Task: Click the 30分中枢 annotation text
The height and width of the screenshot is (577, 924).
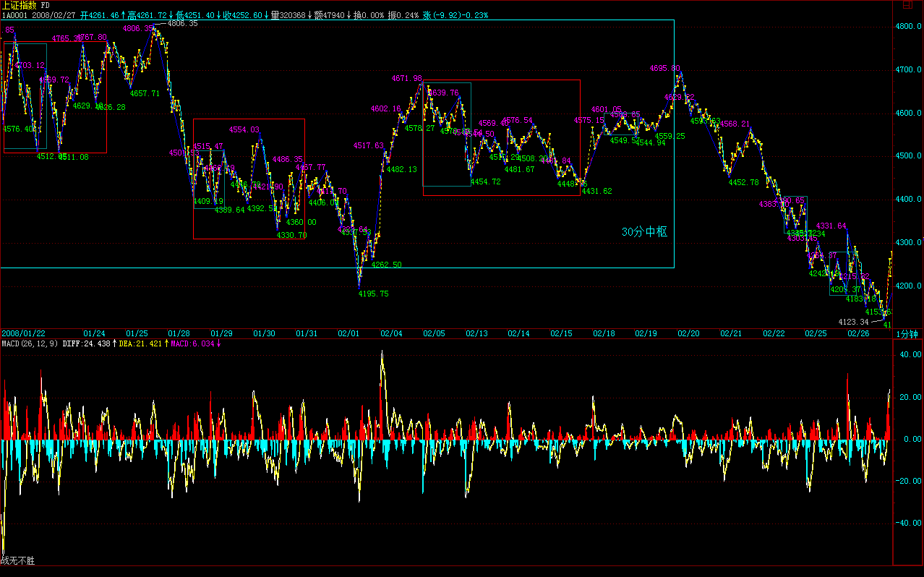Action: (x=644, y=232)
